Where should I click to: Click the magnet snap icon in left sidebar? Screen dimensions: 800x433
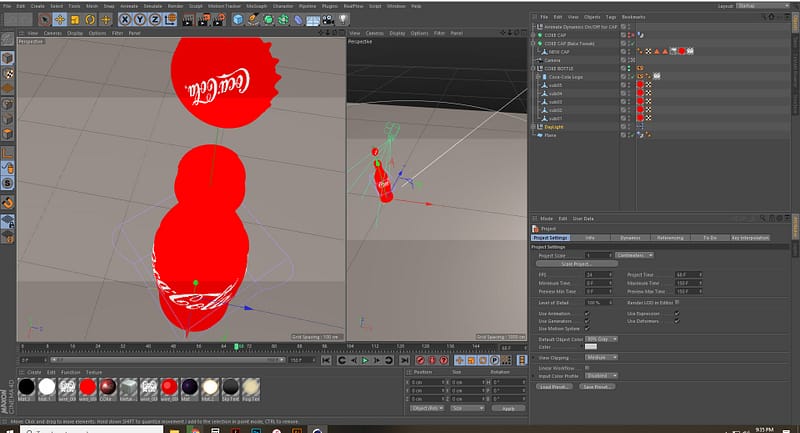tap(8, 203)
